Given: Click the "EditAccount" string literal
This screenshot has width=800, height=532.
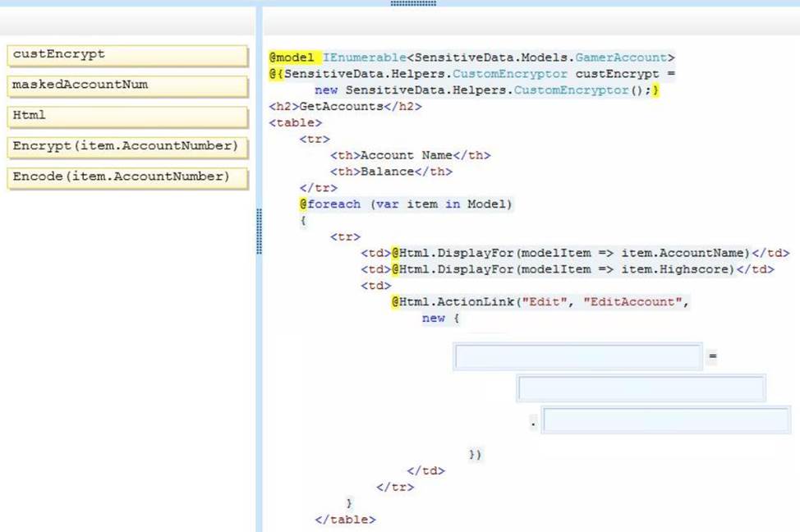Looking at the screenshot, I should coord(632,302).
